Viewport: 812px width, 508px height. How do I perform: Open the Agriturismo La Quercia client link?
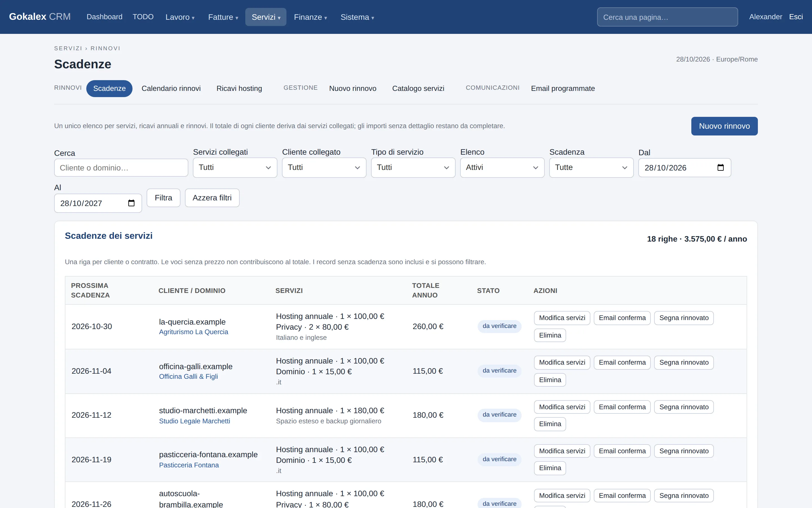click(193, 332)
